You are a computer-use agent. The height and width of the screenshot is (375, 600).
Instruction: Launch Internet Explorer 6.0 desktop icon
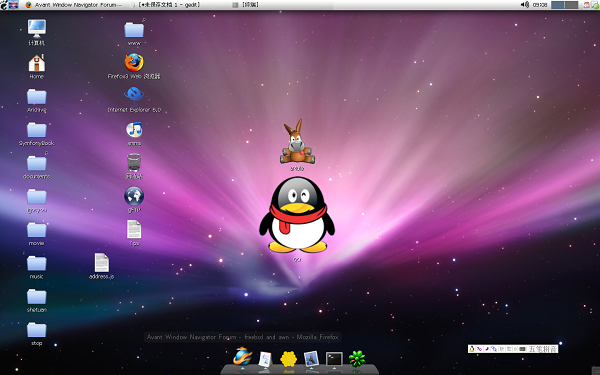(x=134, y=96)
